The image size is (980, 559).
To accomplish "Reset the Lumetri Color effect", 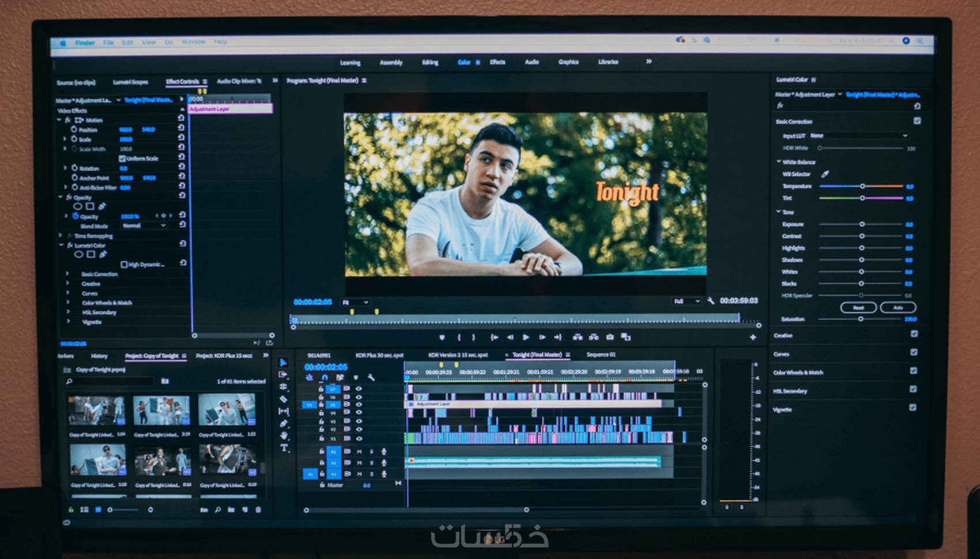I will click(x=182, y=244).
